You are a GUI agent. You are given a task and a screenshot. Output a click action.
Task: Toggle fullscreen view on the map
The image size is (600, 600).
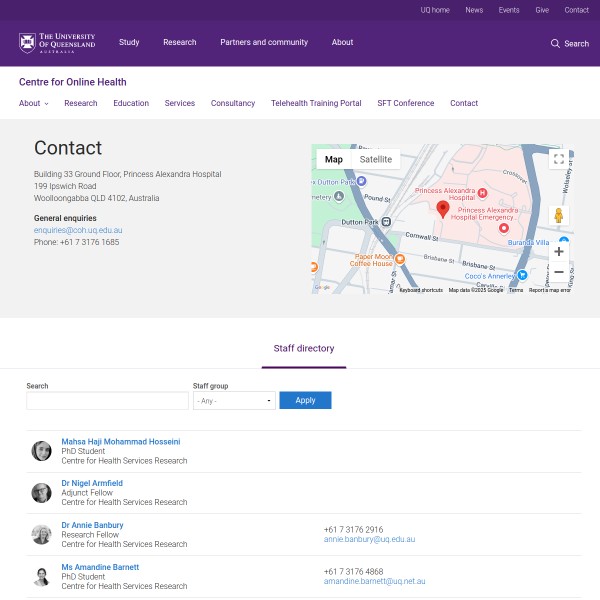pyautogui.click(x=558, y=159)
